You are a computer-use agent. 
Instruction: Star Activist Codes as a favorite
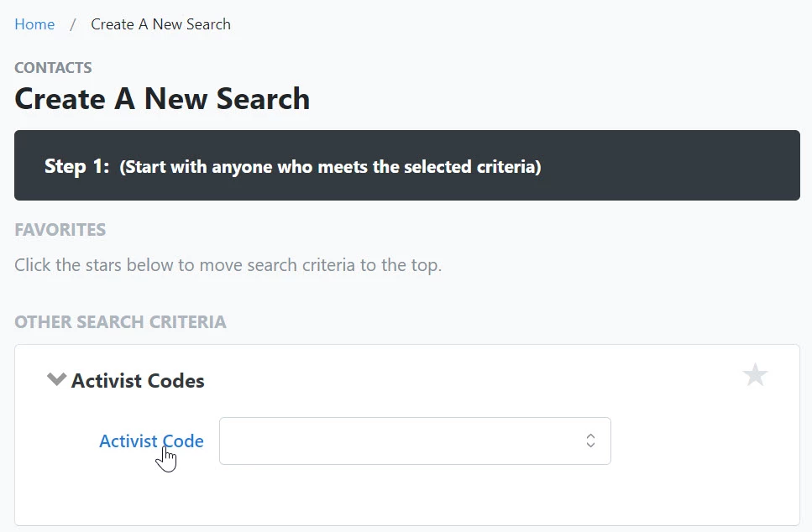[755, 375]
